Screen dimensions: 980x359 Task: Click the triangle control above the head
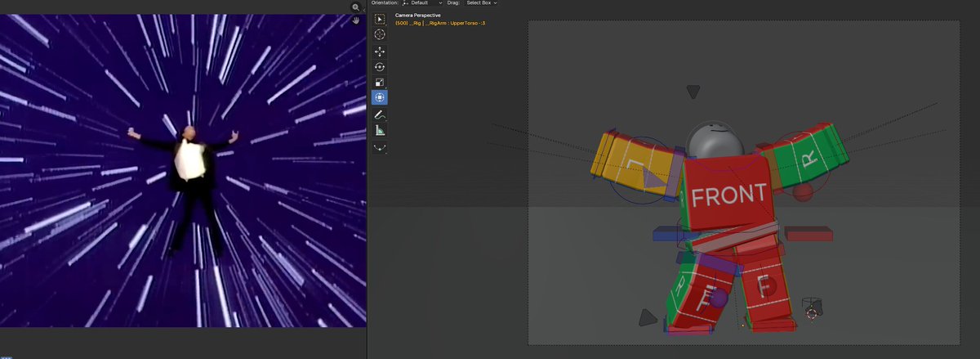click(x=693, y=92)
